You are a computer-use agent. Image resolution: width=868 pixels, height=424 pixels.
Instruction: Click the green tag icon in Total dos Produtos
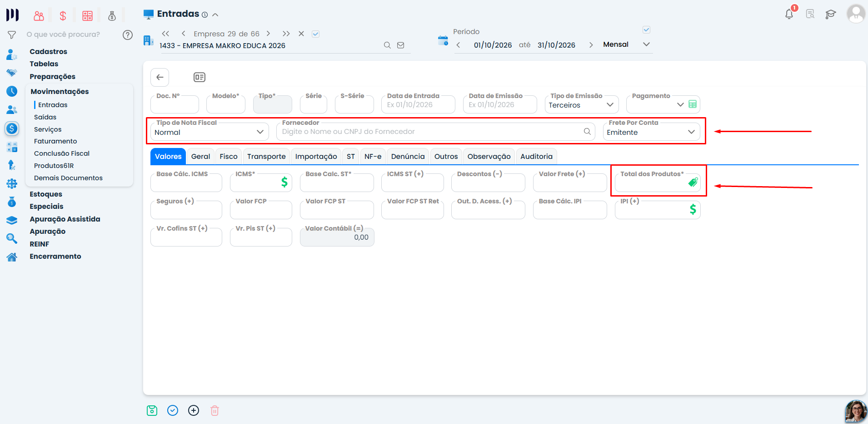point(693,182)
